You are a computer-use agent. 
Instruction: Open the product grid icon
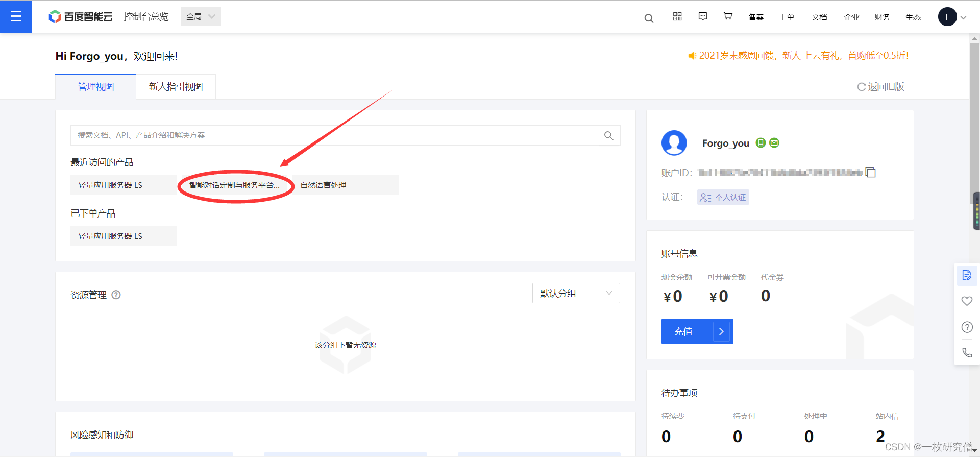coord(677,16)
